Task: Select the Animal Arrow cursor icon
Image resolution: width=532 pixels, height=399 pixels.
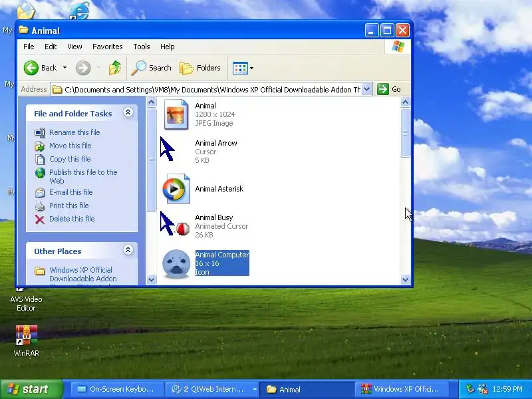Action: (167, 148)
